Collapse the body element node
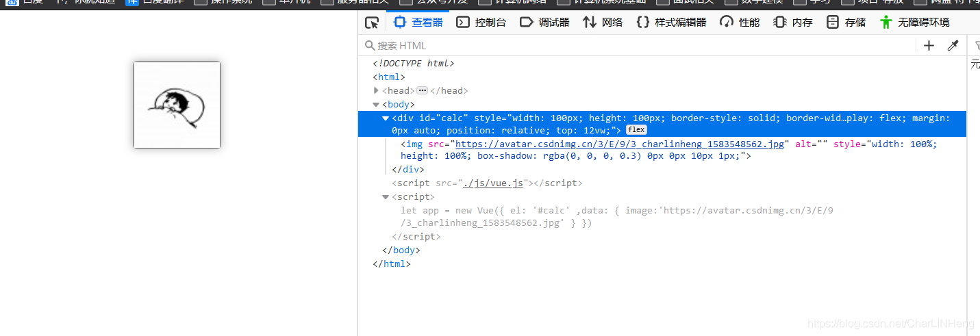 (x=376, y=105)
